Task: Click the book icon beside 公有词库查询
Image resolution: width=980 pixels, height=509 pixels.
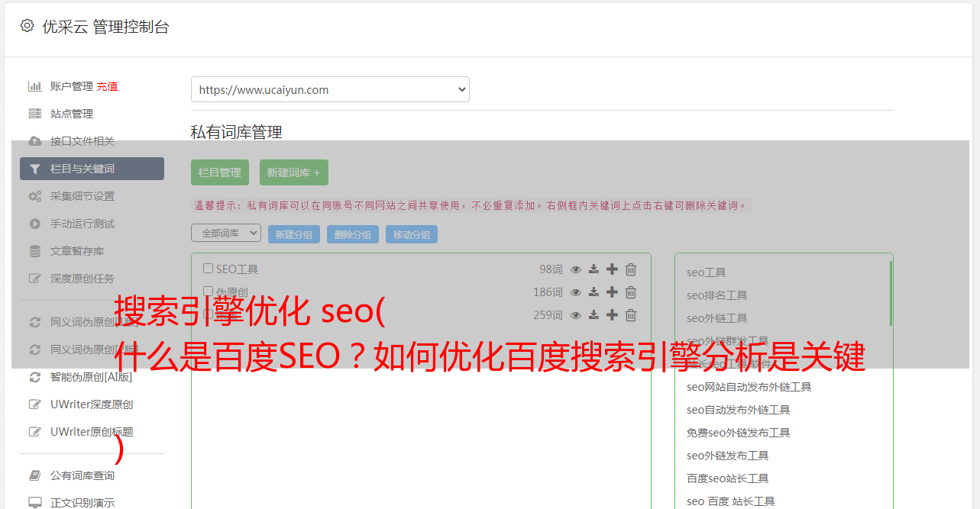Action: (35, 475)
